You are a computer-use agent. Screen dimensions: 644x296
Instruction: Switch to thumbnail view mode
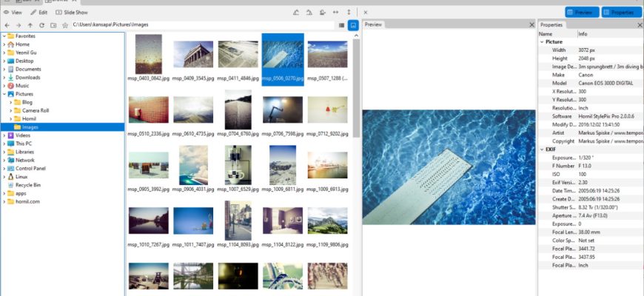353,25
